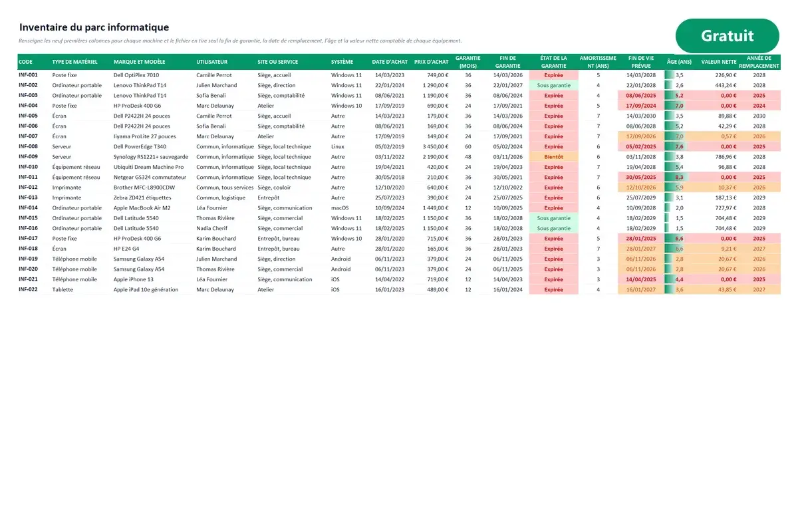798x532 pixels.
Task: Click the net value 786,96 € cell
Action: point(726,157)
